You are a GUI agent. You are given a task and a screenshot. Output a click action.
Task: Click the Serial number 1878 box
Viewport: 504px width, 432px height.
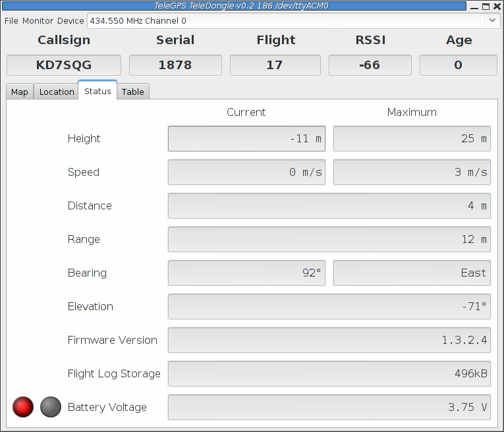175,65
